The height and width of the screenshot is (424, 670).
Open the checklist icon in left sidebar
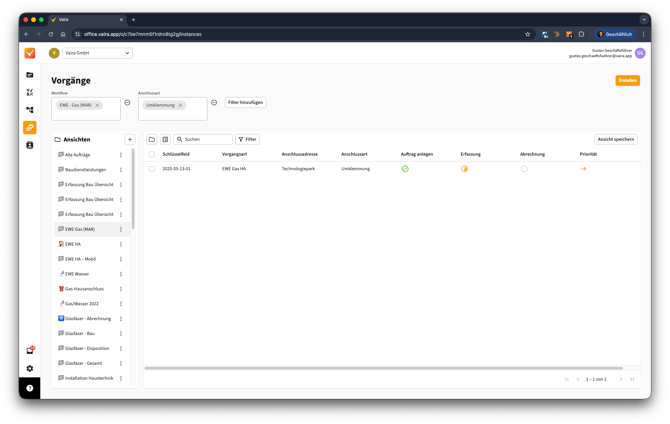pyautogui.click(x=29, y=92)
